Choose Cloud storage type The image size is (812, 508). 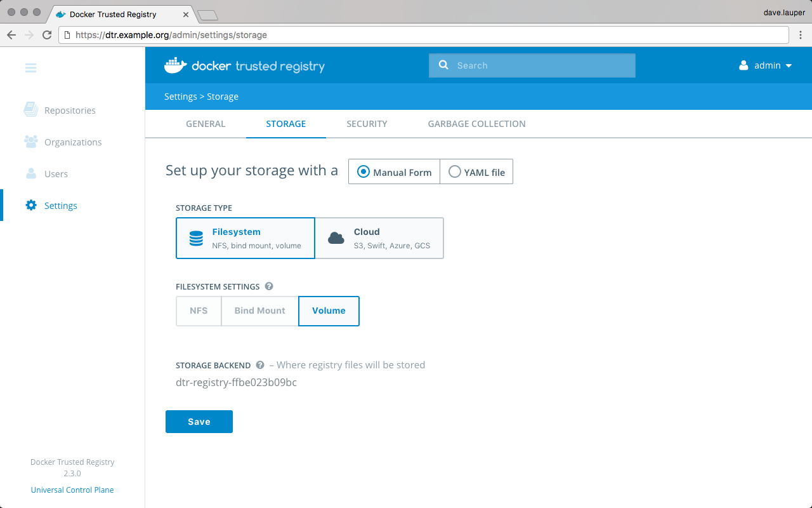pos(379,238)
